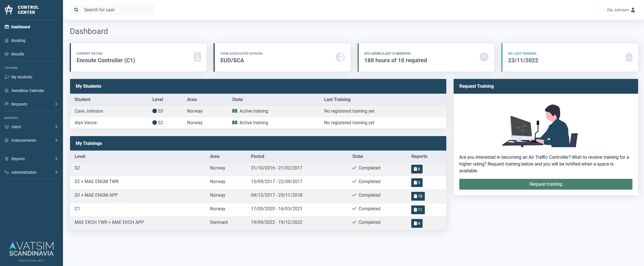Open the 18 reports for S3 + MAE ENGM APP
The height and width of the screenshot is (266, 644).
pos(418,196)
